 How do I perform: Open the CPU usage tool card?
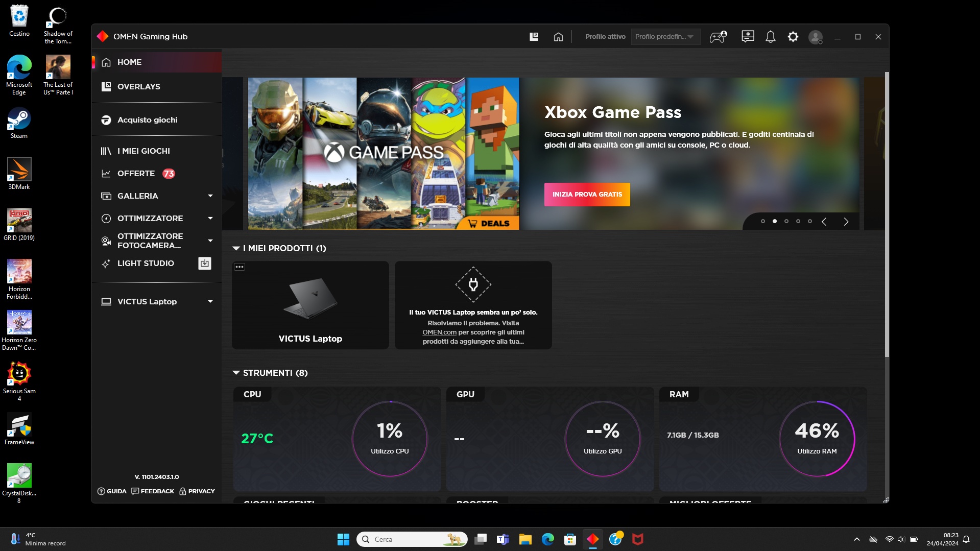(337, 439)
